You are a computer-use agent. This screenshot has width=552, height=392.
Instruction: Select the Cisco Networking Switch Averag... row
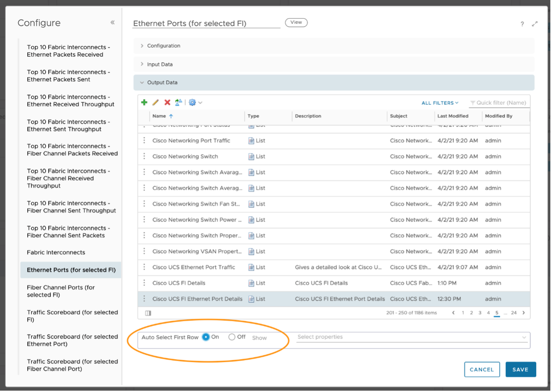334,188
